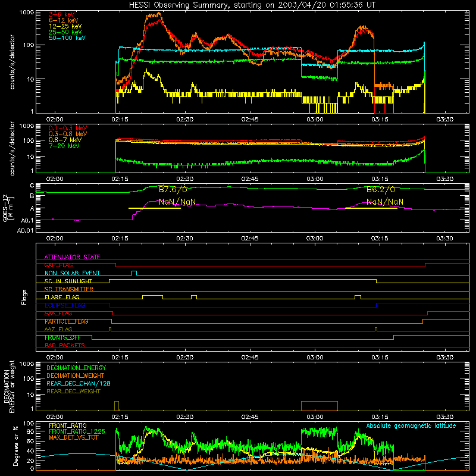Select the SAA_FLAG label

pyautogui.click(x=58, y=313)
